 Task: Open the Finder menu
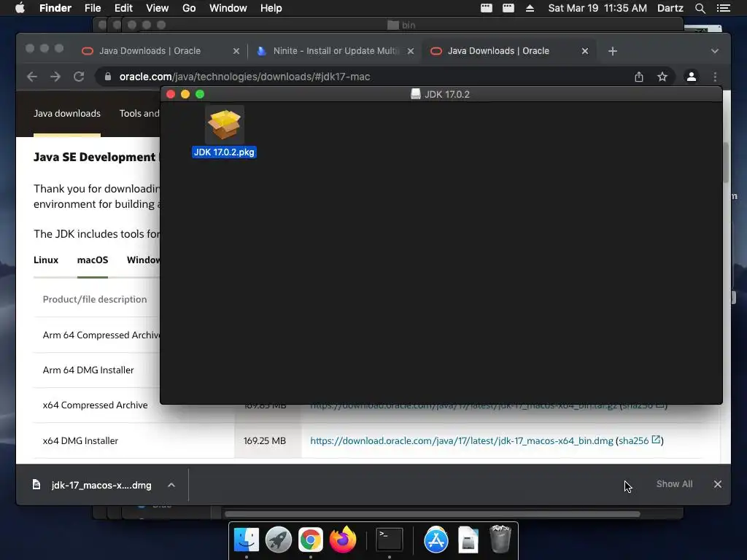click(x=55, y=8)
